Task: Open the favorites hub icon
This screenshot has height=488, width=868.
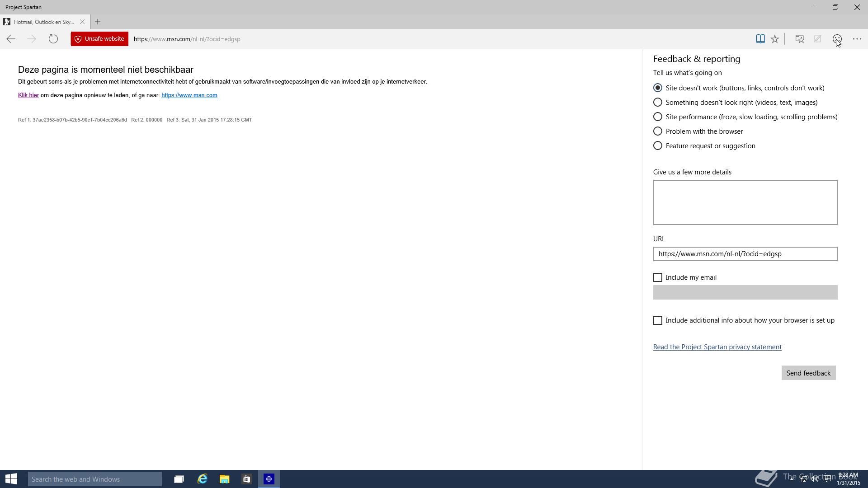Action: (x=800, y=39)
